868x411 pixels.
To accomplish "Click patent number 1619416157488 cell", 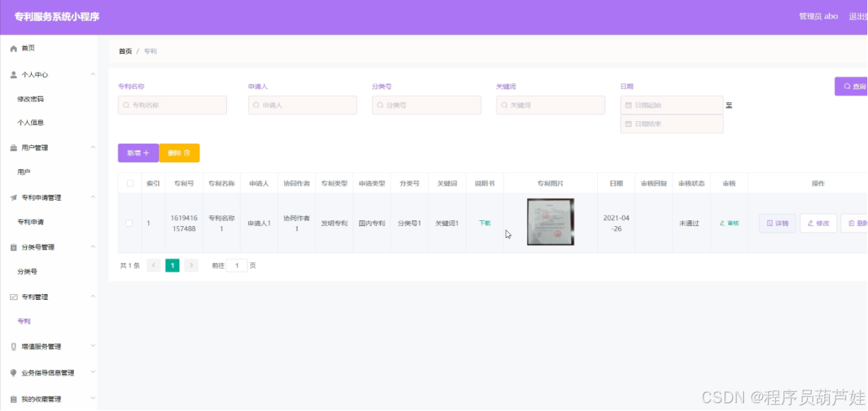I will [x=184, y=223].
